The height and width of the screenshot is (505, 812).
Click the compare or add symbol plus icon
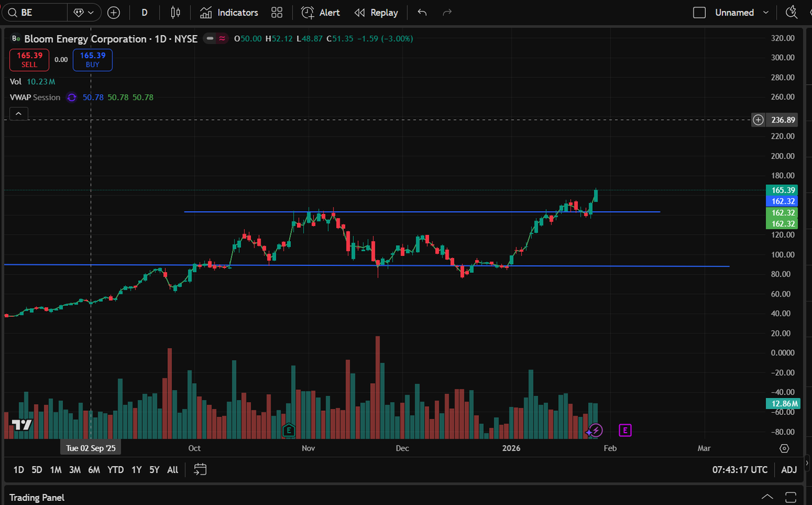(114, 12)
